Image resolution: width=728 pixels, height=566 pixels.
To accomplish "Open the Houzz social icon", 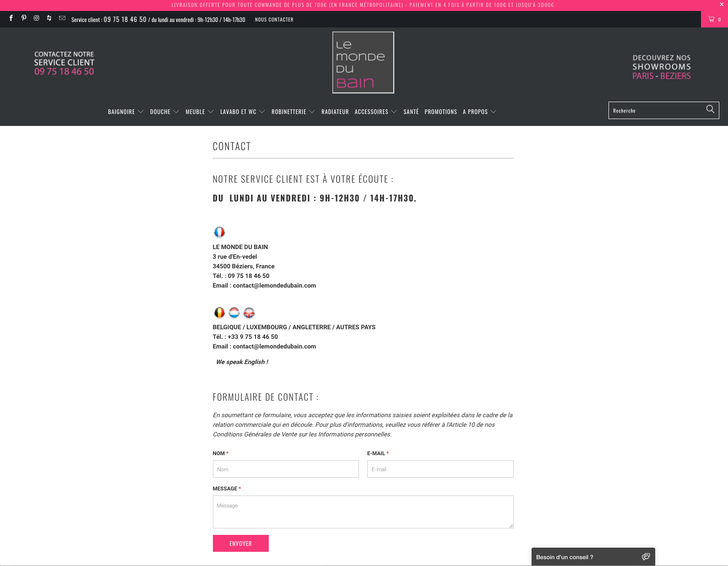I will pos(49,18).
